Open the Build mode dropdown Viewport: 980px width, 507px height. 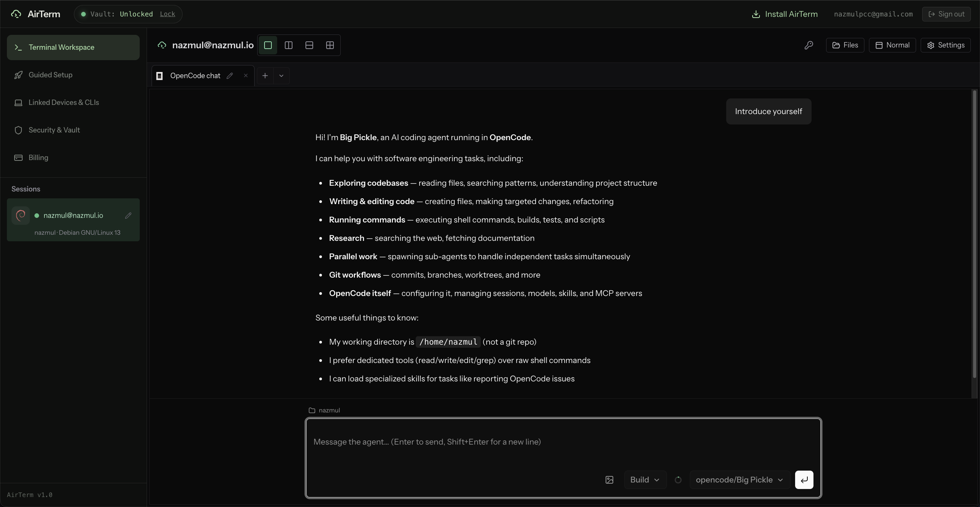click(645, 480)
